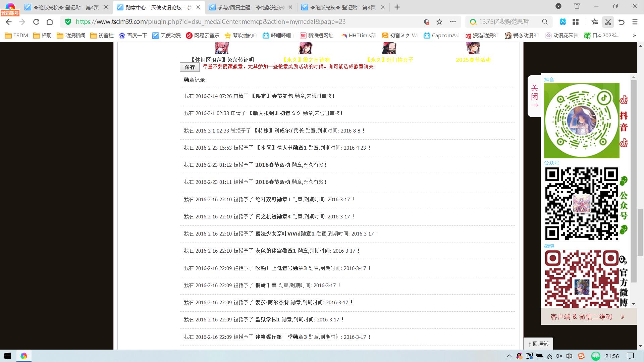Open the title bar dropdown arrow icon

[x=558, y=6]
